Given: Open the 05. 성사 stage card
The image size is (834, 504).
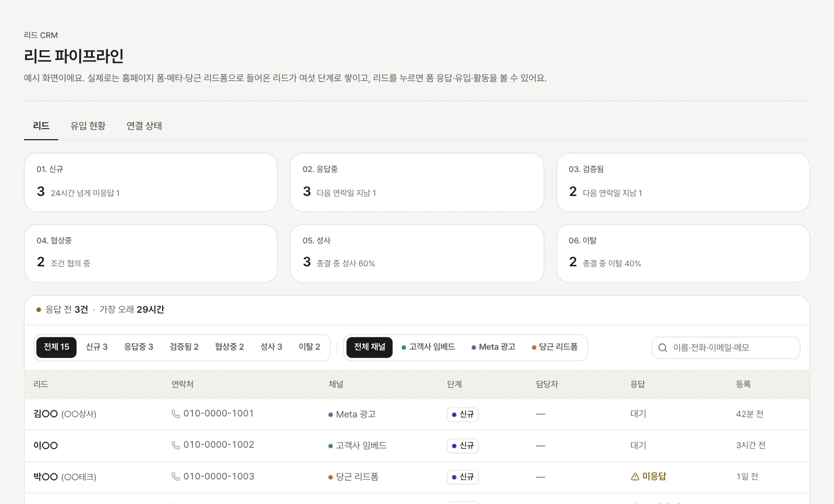Looking at the screenshot, I should [x=417, y=254].
